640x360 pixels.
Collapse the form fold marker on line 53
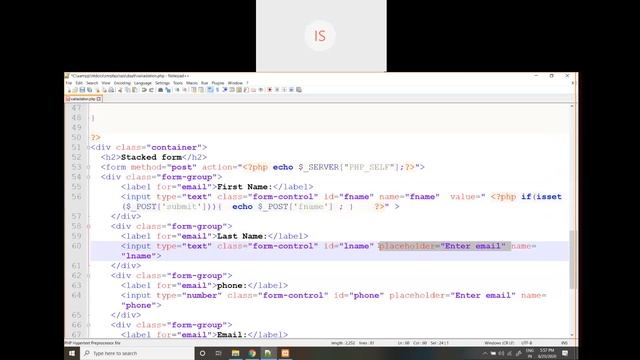pyautogui.click(x=88, y=167)
